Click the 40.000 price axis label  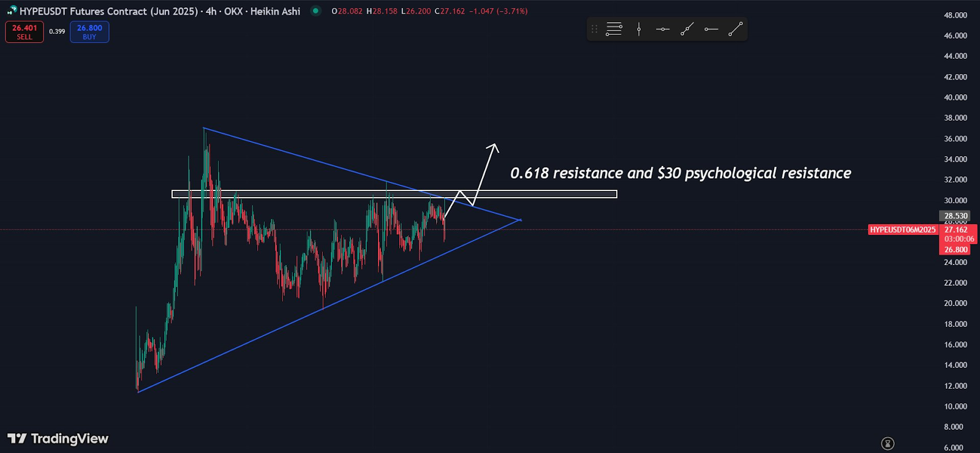point(956,97)
